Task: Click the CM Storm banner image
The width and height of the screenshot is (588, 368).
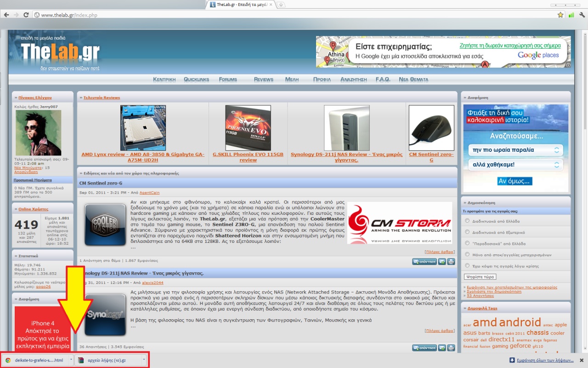Action: (400, 224)
